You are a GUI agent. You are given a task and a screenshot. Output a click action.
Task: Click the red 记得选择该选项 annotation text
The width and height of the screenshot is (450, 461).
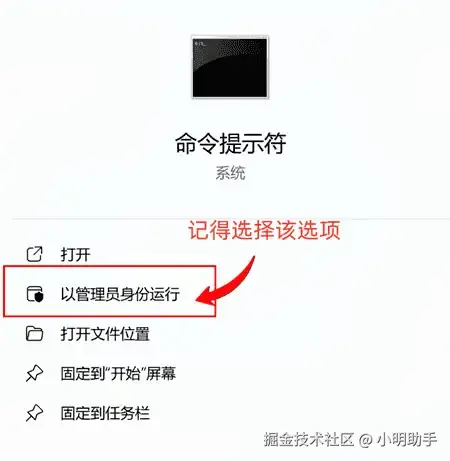pyautogui.click(x=264, y=230)
